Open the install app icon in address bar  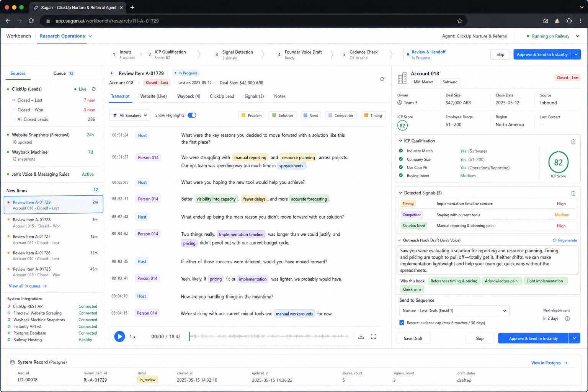(546, 21)
